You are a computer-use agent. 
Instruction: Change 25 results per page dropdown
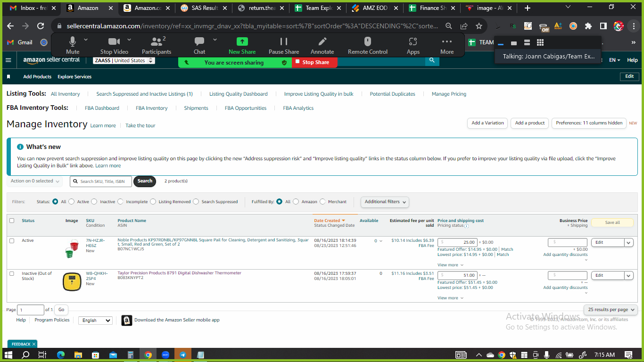coord(611,310)
